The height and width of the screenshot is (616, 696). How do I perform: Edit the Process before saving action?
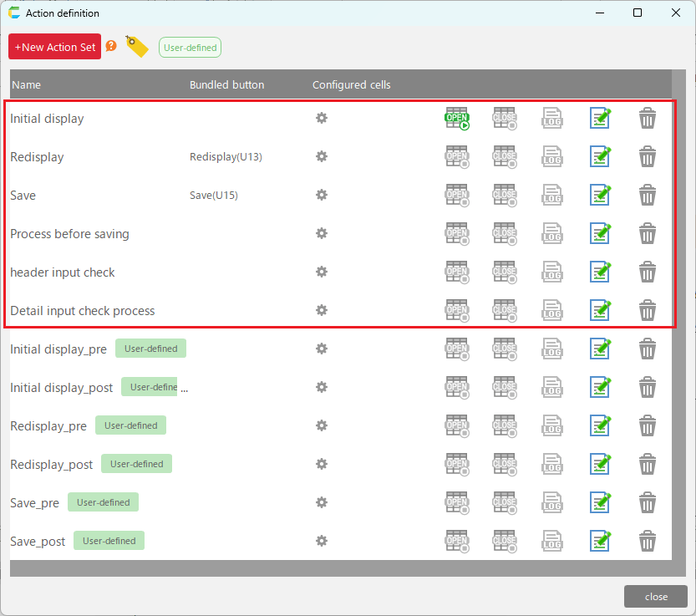[600, 234]
